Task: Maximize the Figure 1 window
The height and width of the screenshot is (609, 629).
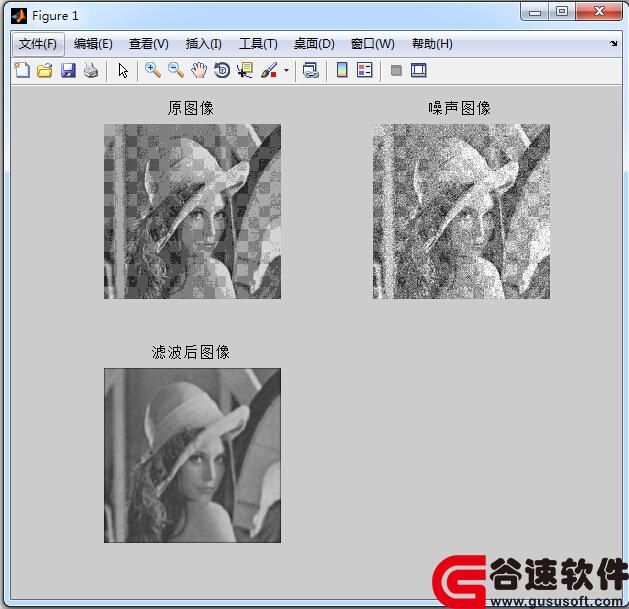Action: pos(562,11)
